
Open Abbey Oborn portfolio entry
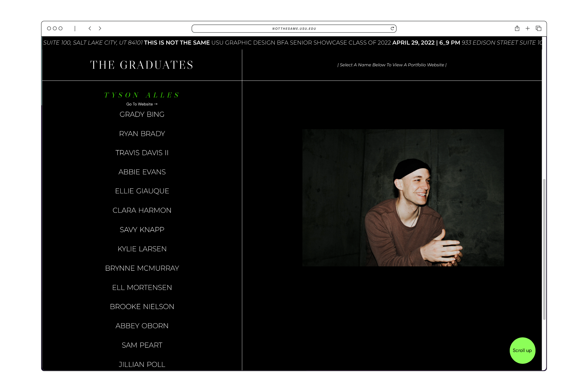pyautogui.click(x=142, y=326)
